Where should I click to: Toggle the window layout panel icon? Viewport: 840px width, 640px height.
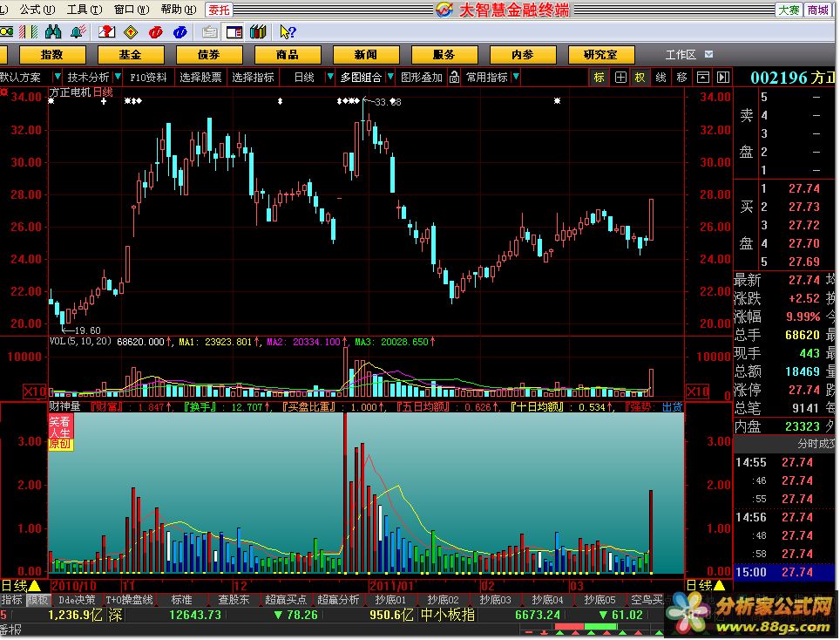(x=234, y=32)
